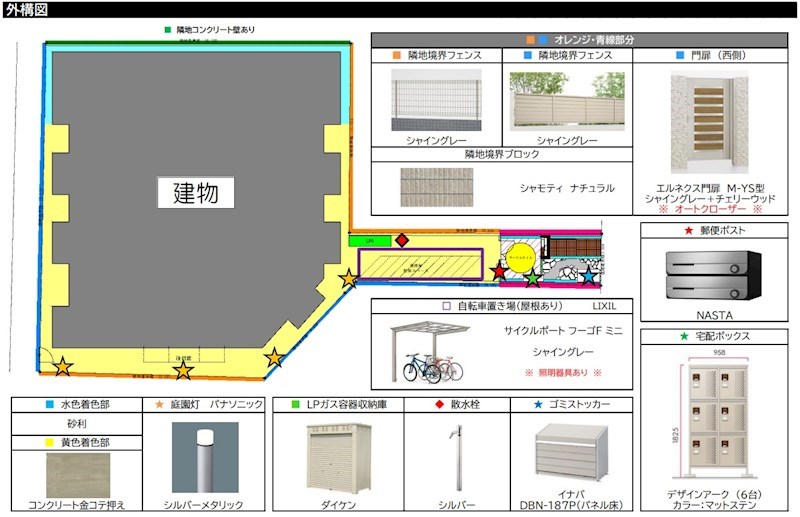Viewport: 800px width, 517px height.
Task: Click the green LPG storage box on plan
Action: click(368, 241)
